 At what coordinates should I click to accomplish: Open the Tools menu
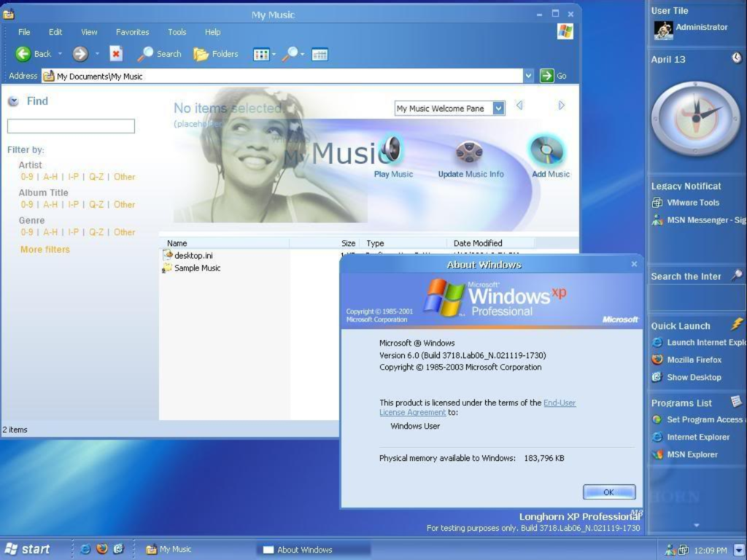click(x=177, y=32)
